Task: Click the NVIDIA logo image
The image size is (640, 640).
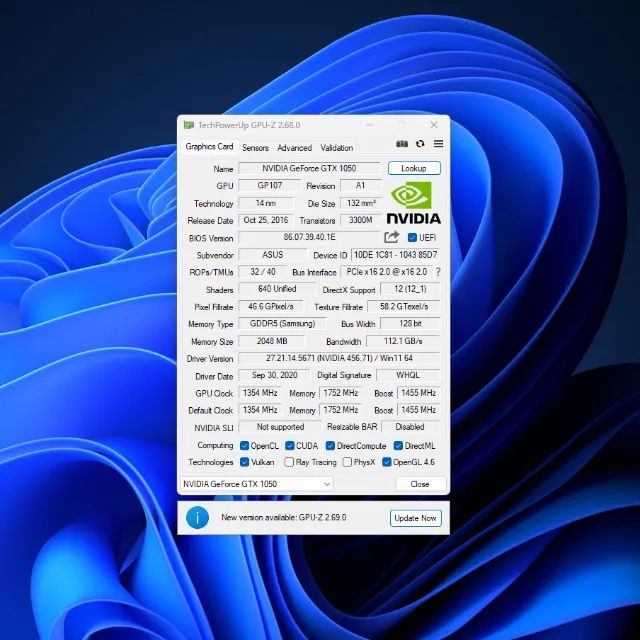Action: click(x=413, y=202)
